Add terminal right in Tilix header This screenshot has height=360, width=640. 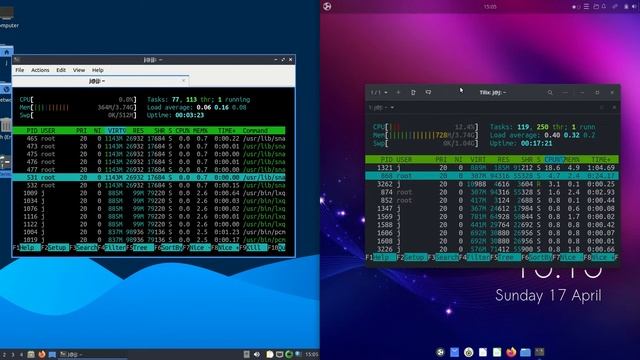[413, 93]
